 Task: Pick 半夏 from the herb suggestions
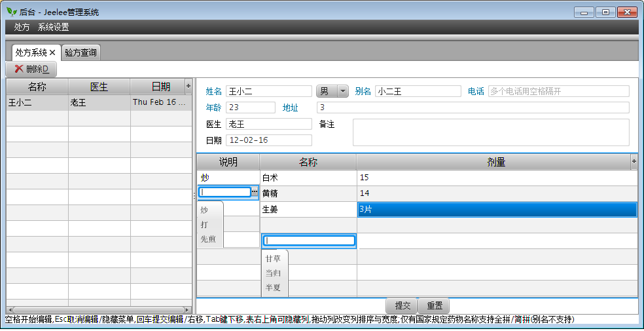click(x=275, y=288)
